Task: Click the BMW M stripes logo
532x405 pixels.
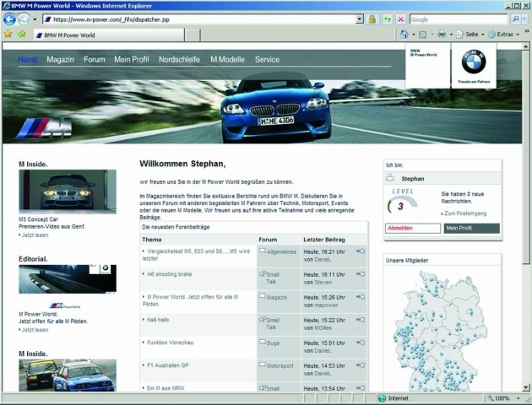Action: (x=44, y=128)
